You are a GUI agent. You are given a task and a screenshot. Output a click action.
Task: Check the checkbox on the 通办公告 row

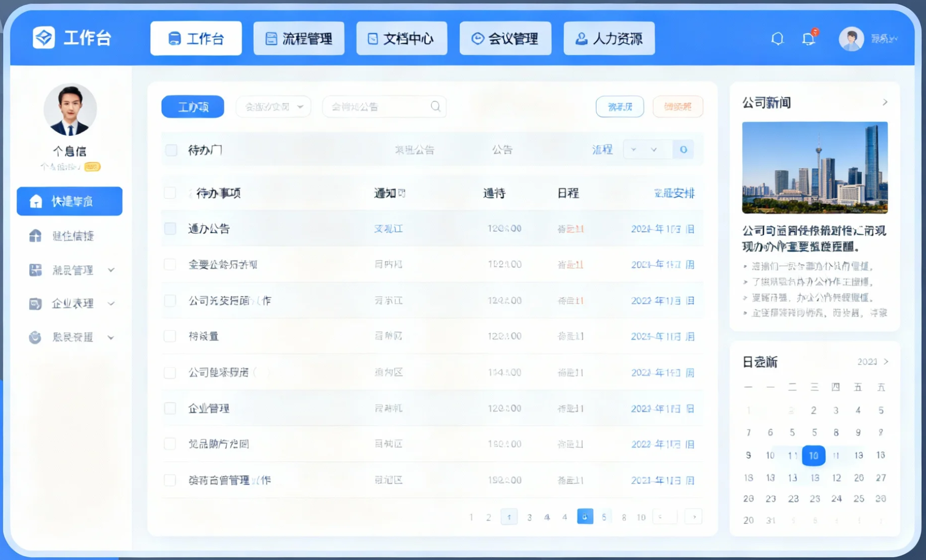pyautogui.click(x=170, y=229)
